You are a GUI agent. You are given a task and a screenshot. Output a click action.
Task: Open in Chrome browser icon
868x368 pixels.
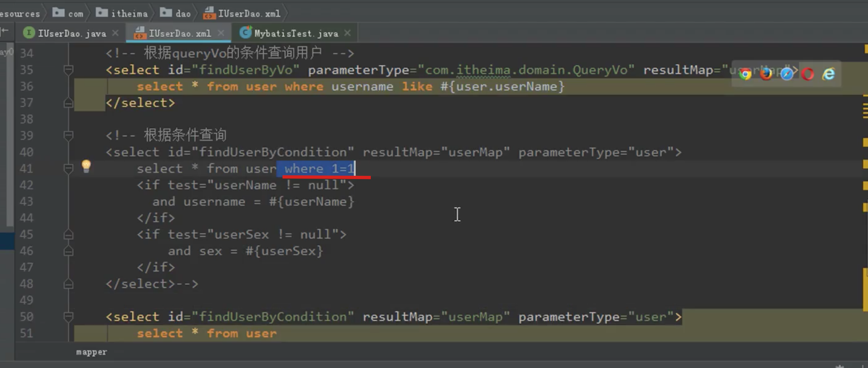point(745,74)
